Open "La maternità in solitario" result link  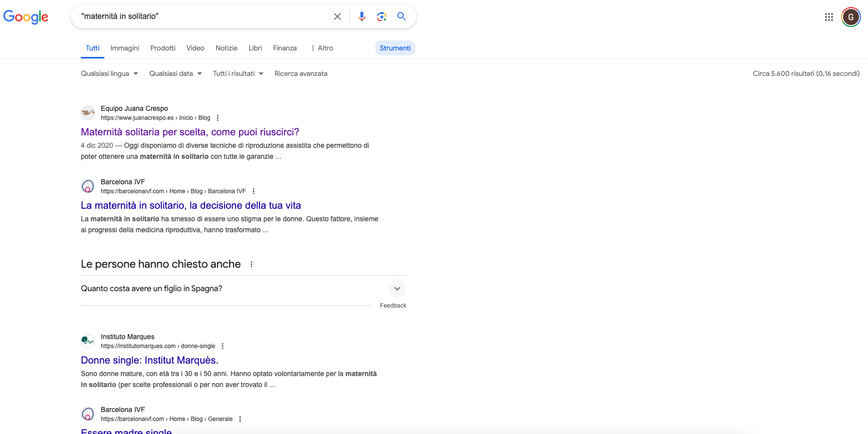[x=191, y=205]
